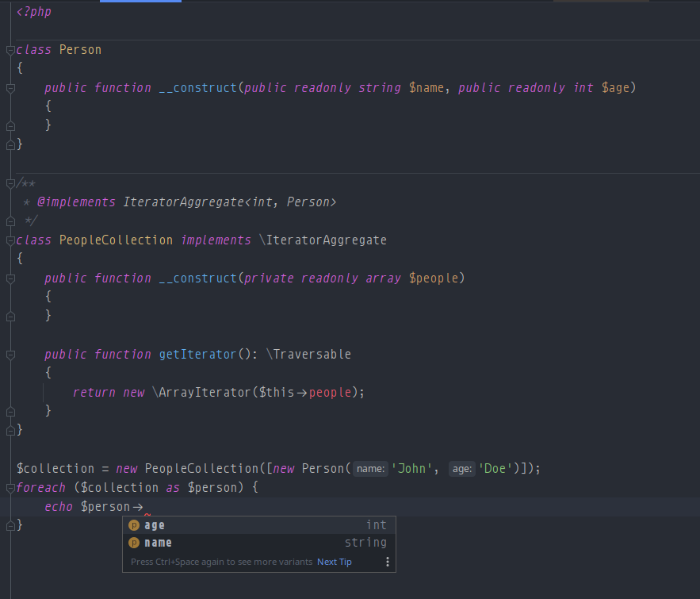Collapse the class Person fold marker
700x599 pixels.
click(11, 50)
